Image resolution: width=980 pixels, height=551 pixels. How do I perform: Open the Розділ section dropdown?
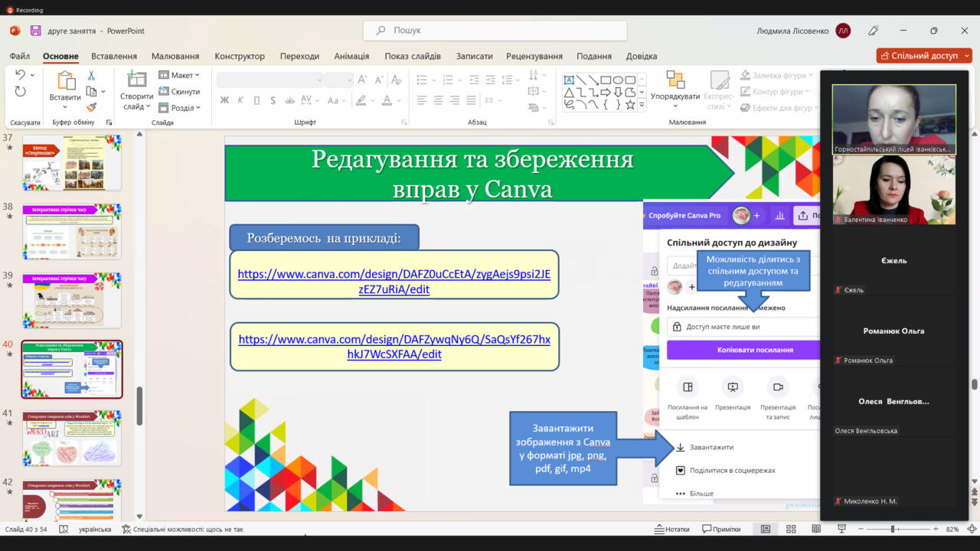pyautogui.click(x=179, y=108)
